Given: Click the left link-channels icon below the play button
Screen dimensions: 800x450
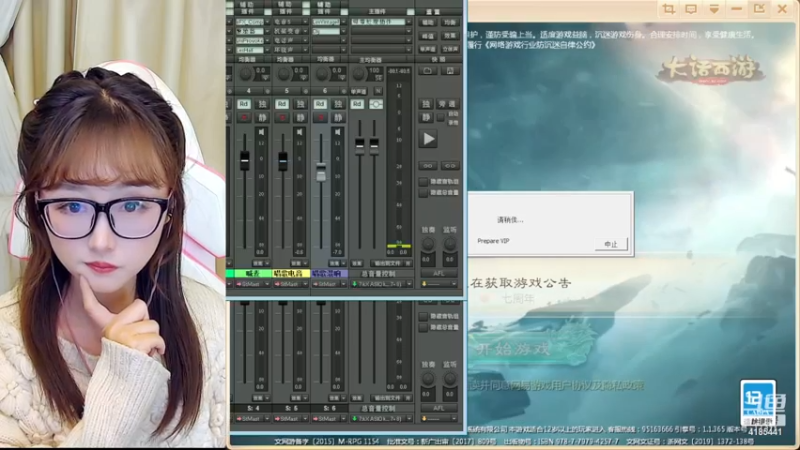Looking at the screenshot, I should point(428,166).
